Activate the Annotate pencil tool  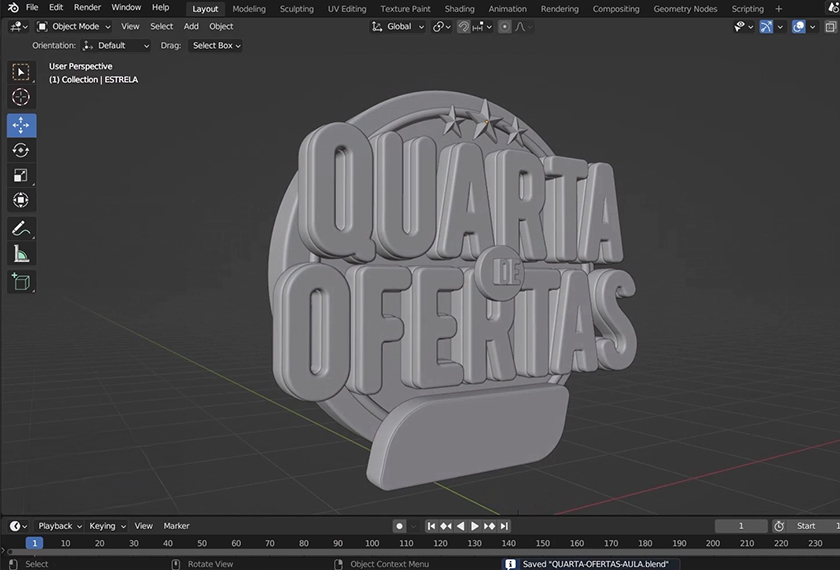[21, 229]
